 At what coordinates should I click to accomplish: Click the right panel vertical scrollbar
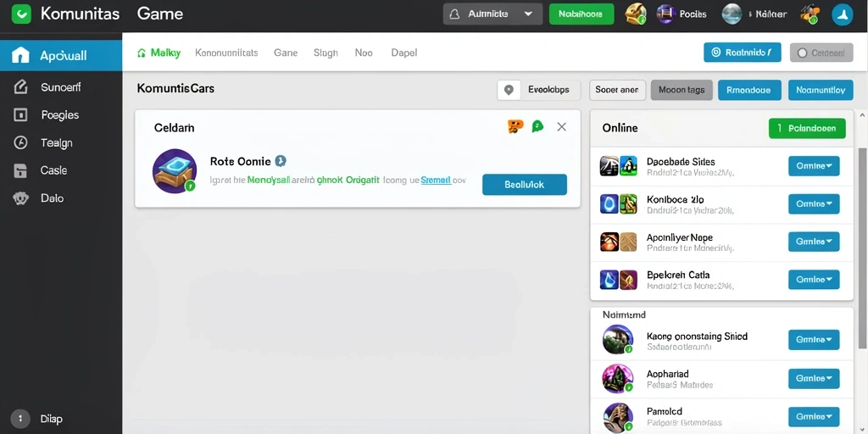(x=862, y=249)
